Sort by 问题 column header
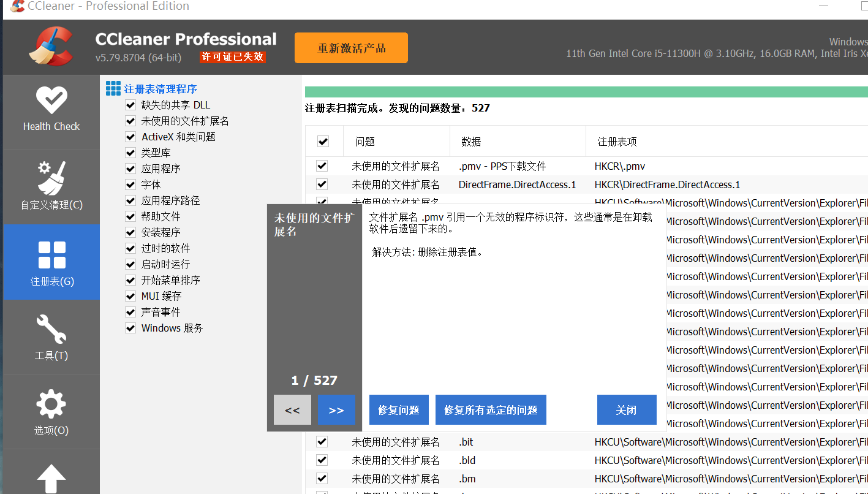Screen dimensions: 868x494 pyautogui.click(x=396, y=142)
